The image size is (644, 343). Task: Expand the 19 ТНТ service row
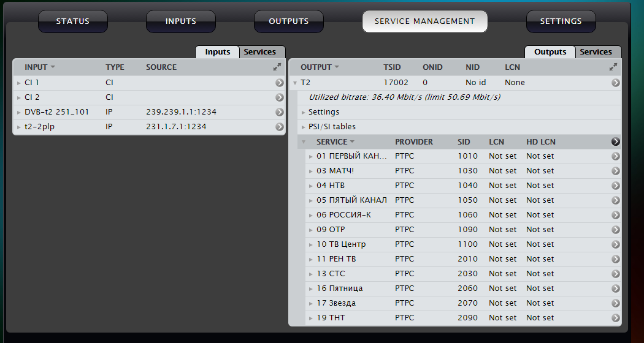point(311,318)
